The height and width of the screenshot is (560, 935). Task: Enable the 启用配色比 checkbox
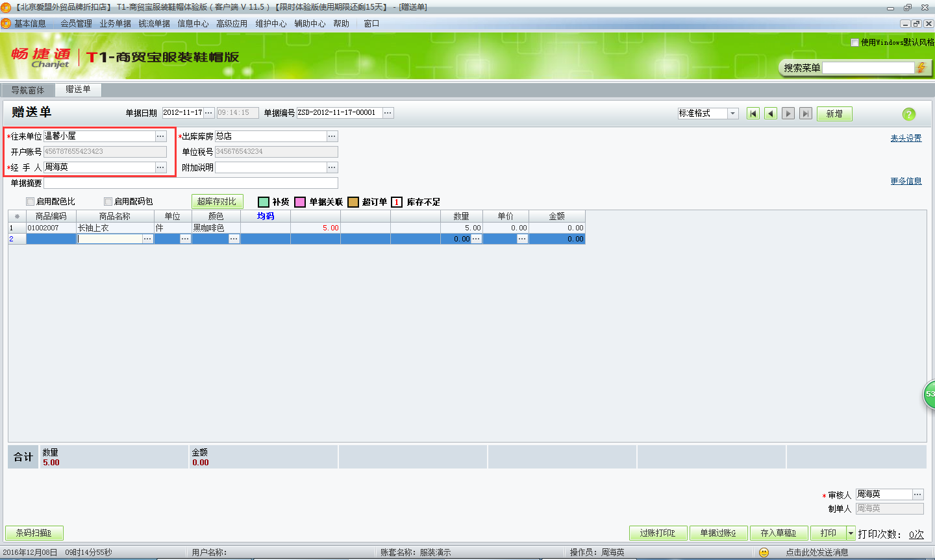(x=31, y=202)
